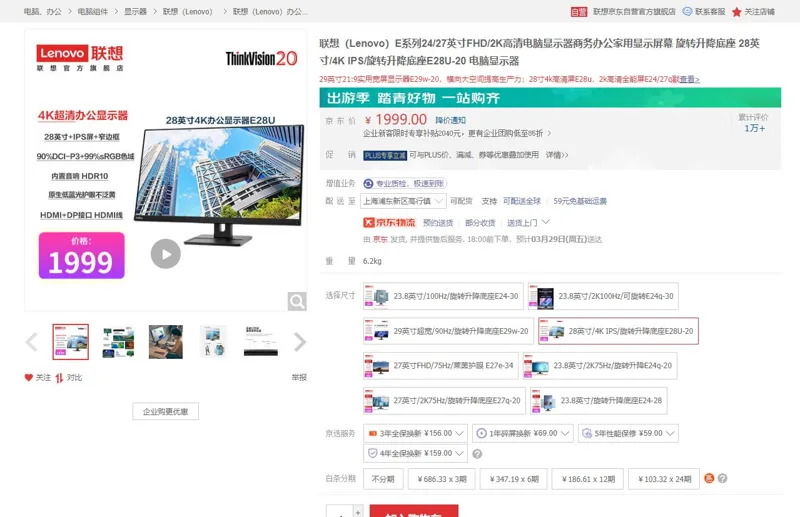Select size 28英寸/4K IPS E28U-20
The width and height of the screenshot is (800, 517).
(x=618, y=331)
